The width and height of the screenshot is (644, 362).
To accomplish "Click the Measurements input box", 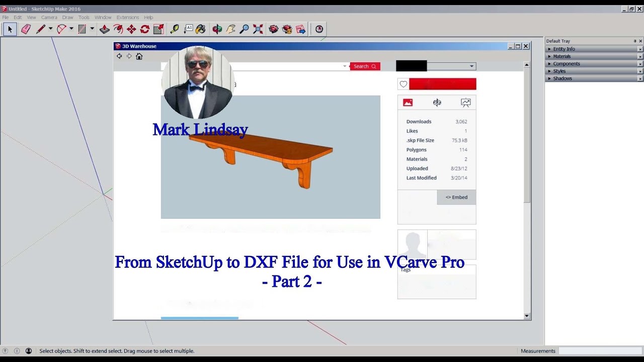I will coord(600,351).
